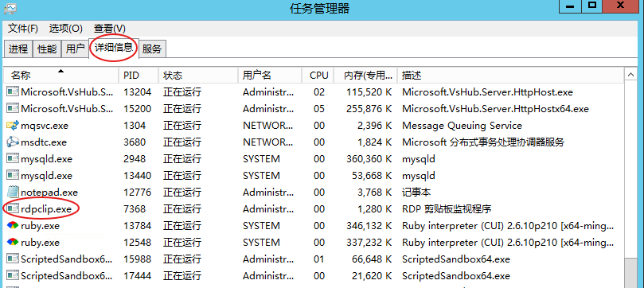Image resolution: width=644 pixels, height=288 pixels.
Task: Click icon of Microsoft.VsHub.S... PID 13204
Action: pyautogui.click(x=13, y=92)
